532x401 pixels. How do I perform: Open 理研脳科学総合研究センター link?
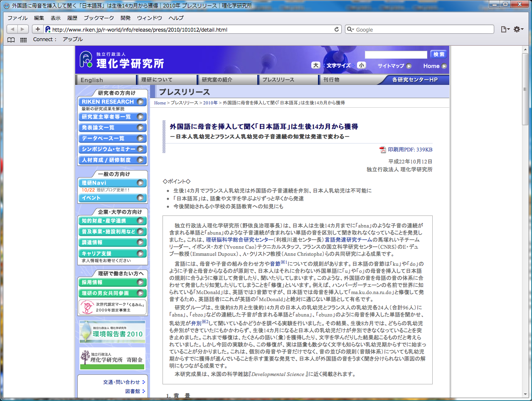[x=239, y=240]
